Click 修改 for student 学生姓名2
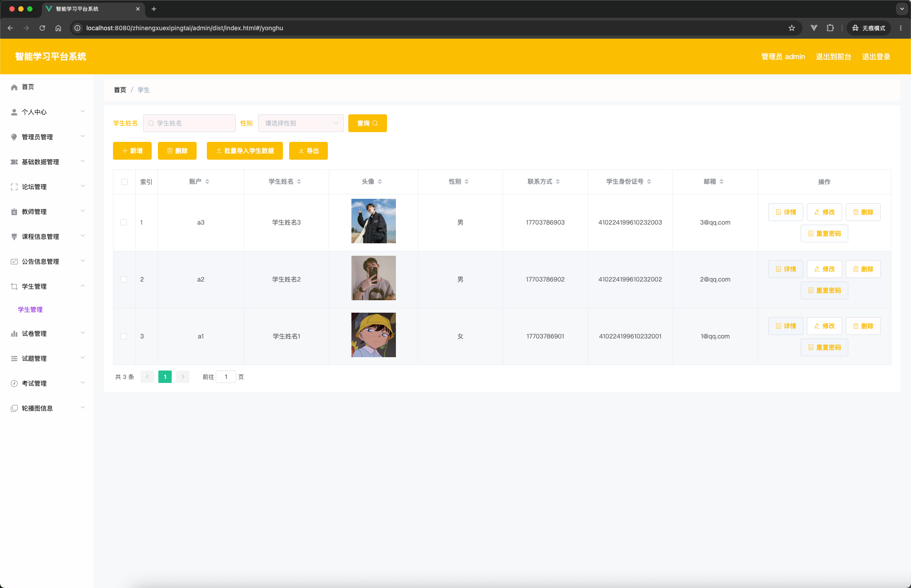The image size is (911, 588). (x=824, y=269)
